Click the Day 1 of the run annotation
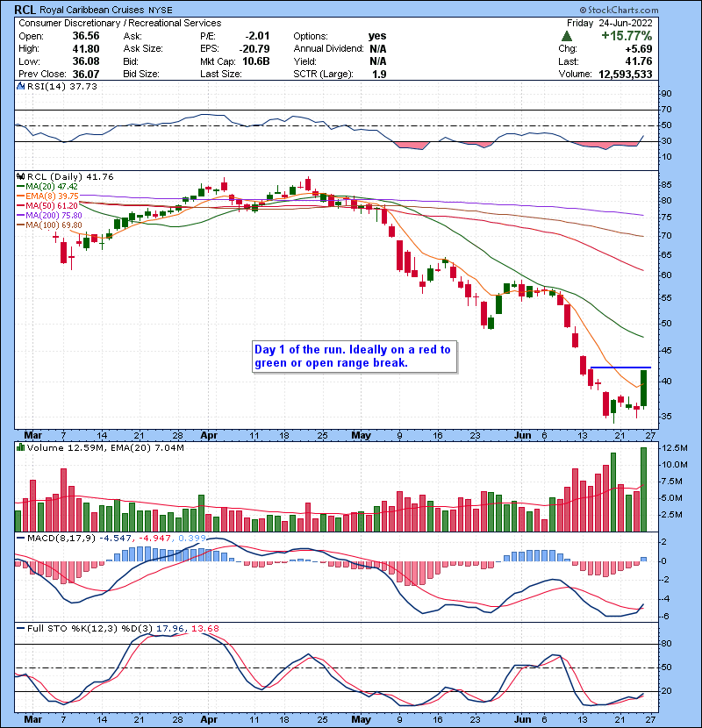 [353, 356]
